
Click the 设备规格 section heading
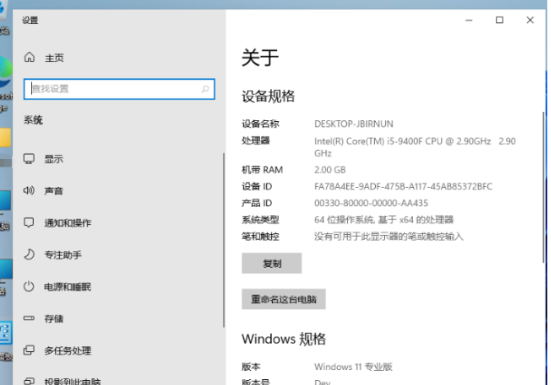click(268, 96)
